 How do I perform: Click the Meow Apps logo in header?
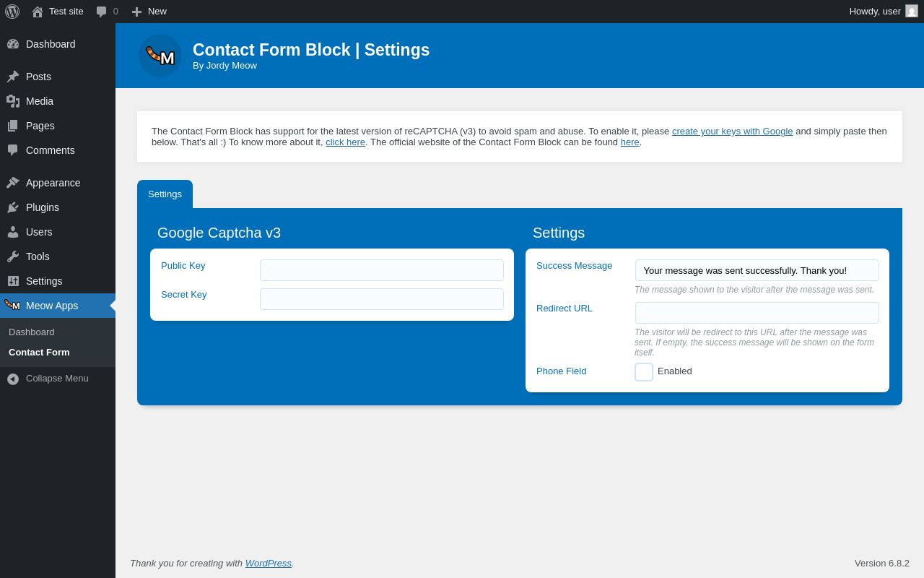click(160, 56)
